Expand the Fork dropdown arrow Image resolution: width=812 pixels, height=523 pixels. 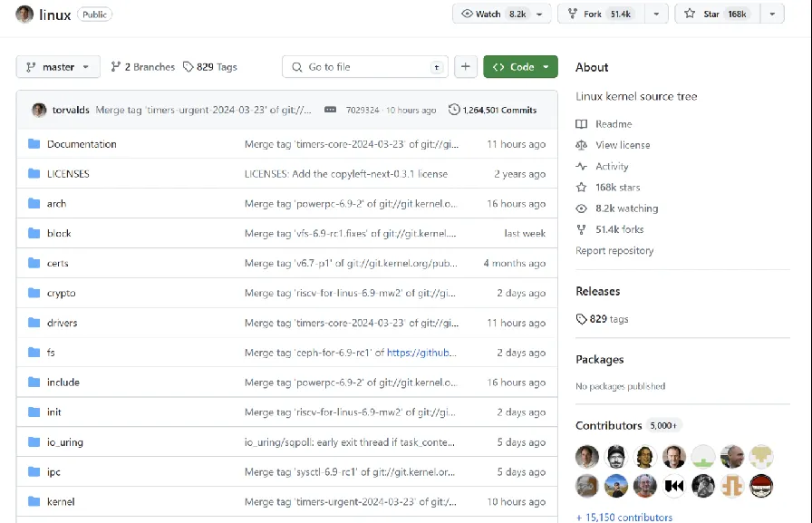[x=656, y=14]
